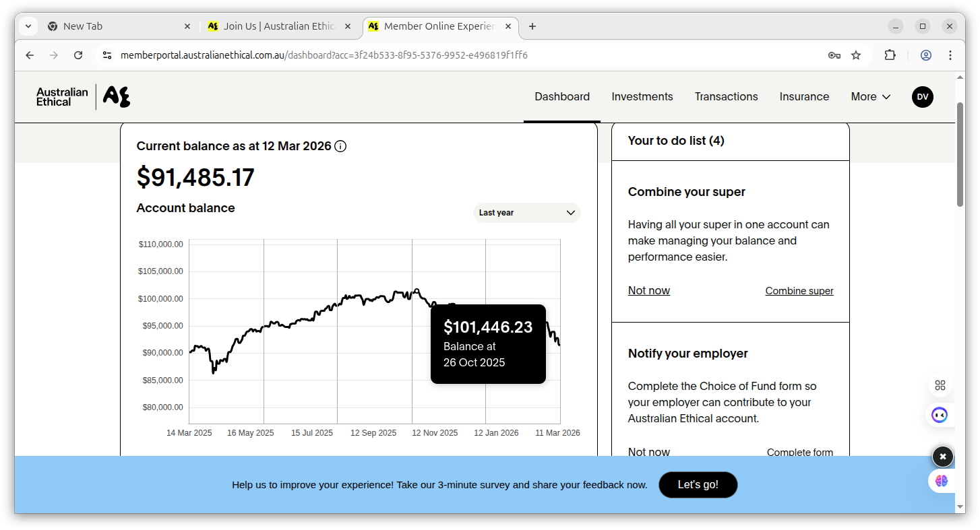Screen dimensions: 980x530
Task: Switch to Join Us Australian Ethical tab
Action: (278, 26)
